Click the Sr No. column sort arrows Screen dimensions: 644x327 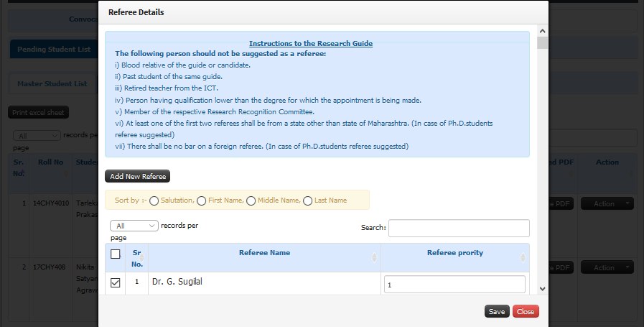(141, 257)
